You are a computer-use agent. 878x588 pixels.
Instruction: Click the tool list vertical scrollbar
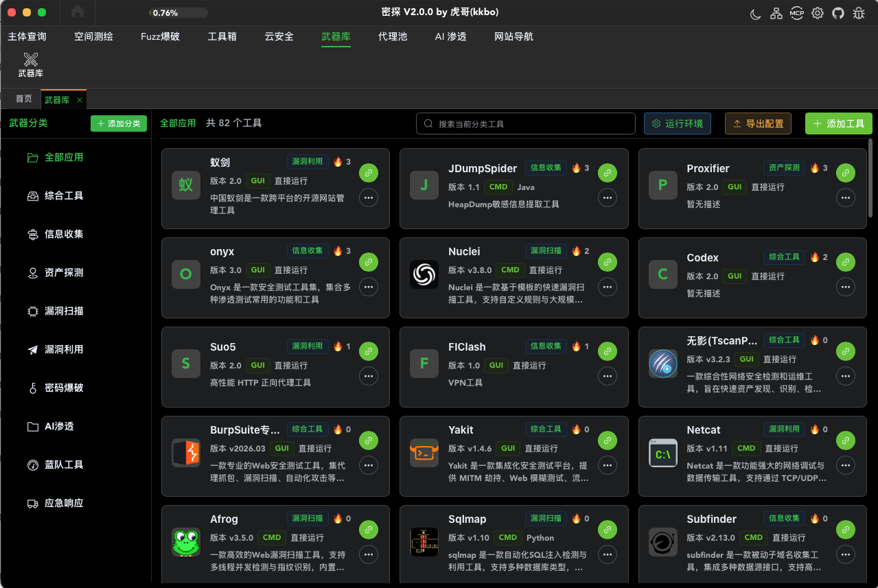click(870, 178)
